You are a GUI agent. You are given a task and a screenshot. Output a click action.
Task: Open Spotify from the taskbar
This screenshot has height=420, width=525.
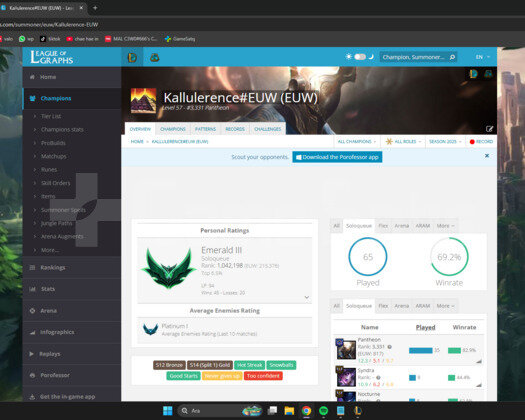(x=323, y=411)
